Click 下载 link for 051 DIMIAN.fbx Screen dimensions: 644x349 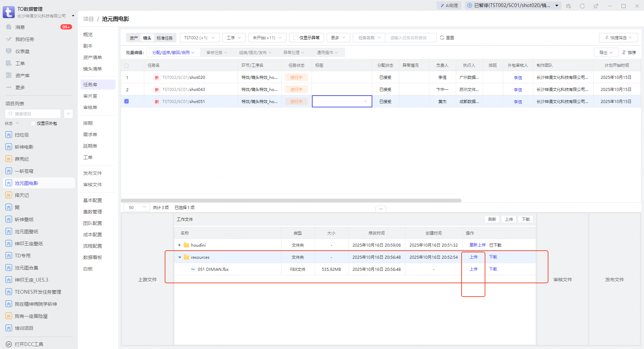click(493, 269)
